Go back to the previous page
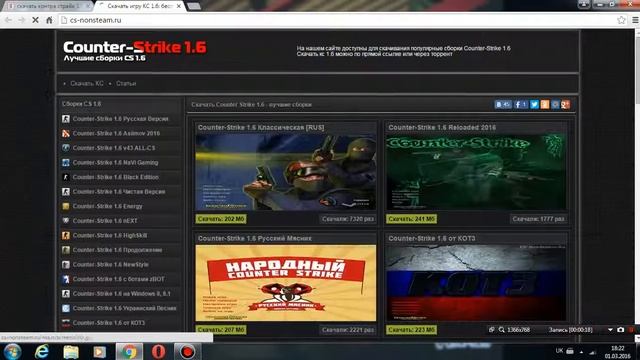Screen dimensions: 640x360 coord(9,20)
